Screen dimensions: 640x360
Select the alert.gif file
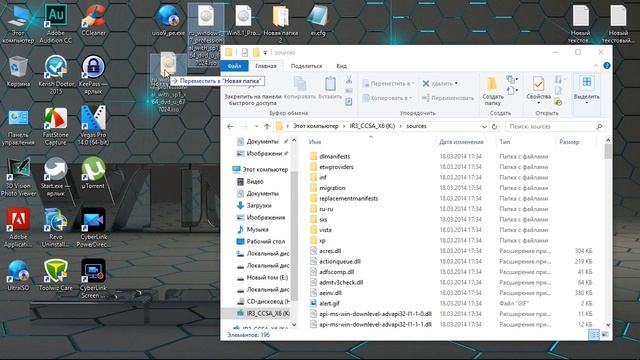pyautogui.click(x=329, y=303)
